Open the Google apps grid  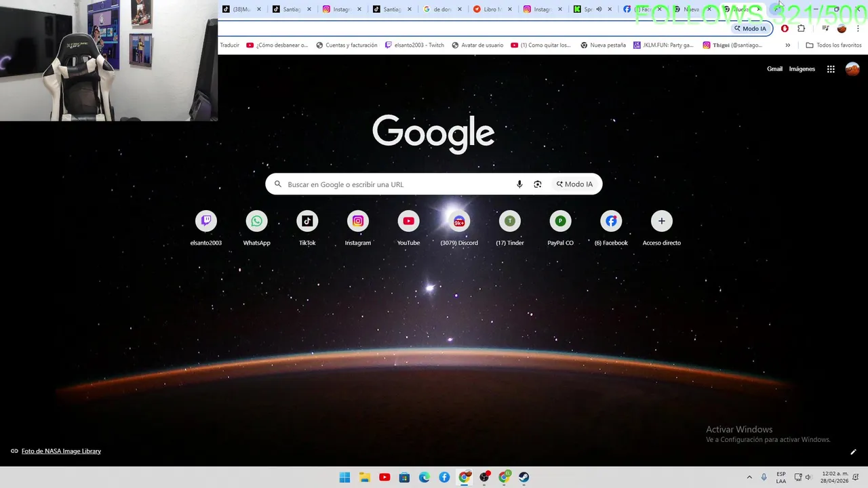point(831,69)
